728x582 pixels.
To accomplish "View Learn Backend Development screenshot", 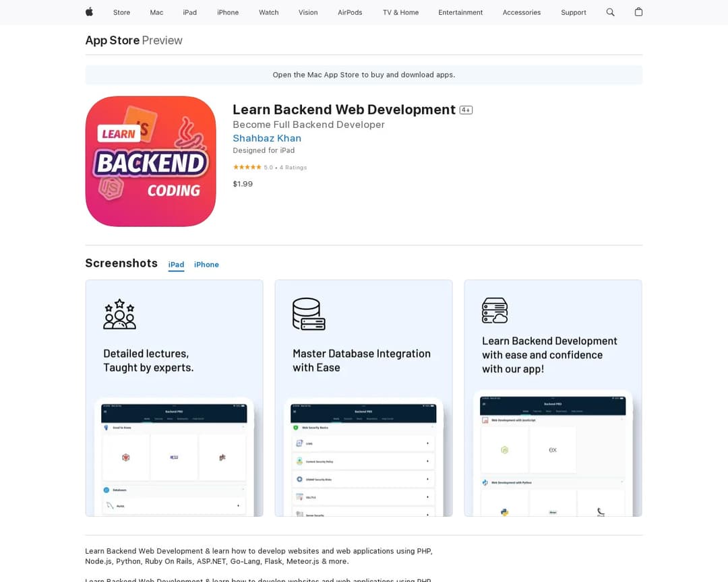I will (x=553, y=397).
